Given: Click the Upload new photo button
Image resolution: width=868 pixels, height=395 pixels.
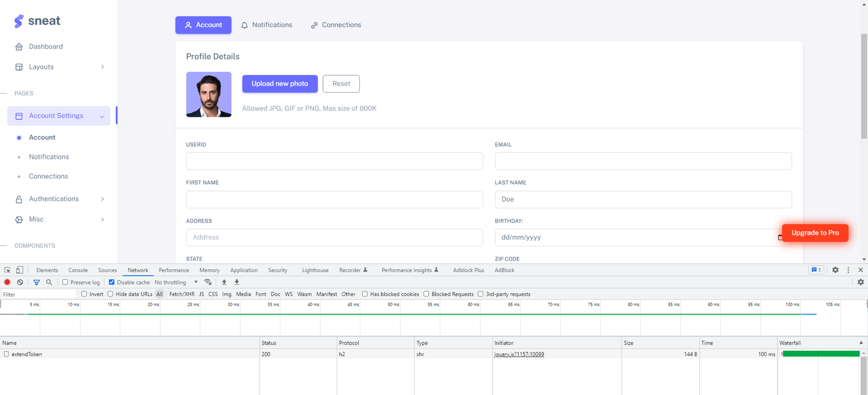Looking at the screenshot, I should [x=280, y=84].
